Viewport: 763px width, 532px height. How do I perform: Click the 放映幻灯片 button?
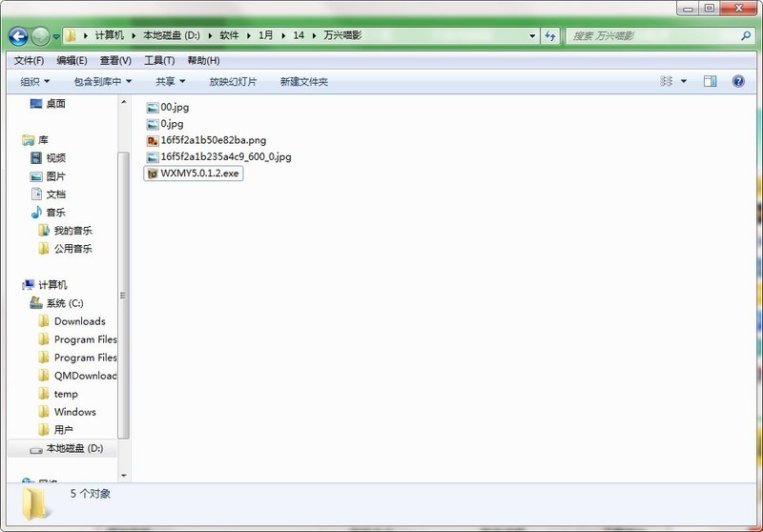click(x=233, y=82)
